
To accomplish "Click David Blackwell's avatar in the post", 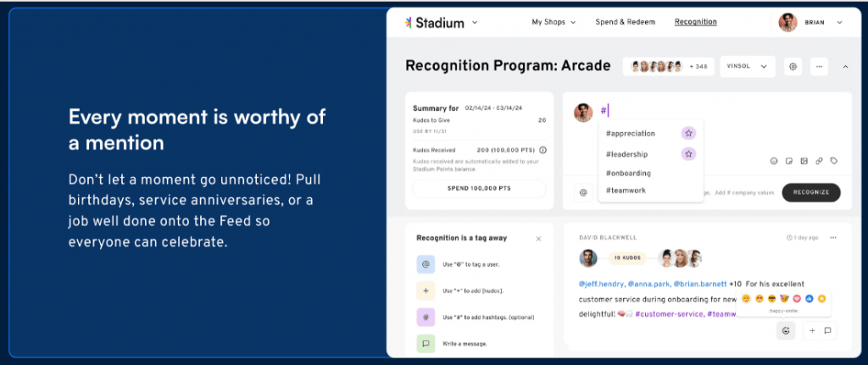I will pyautogui.click(x=588, y=258).
